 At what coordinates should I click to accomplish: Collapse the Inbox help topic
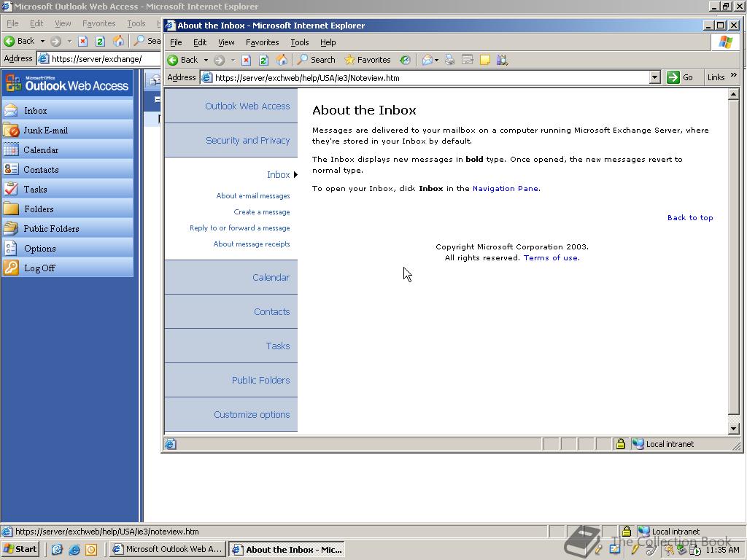click(278, 175)
